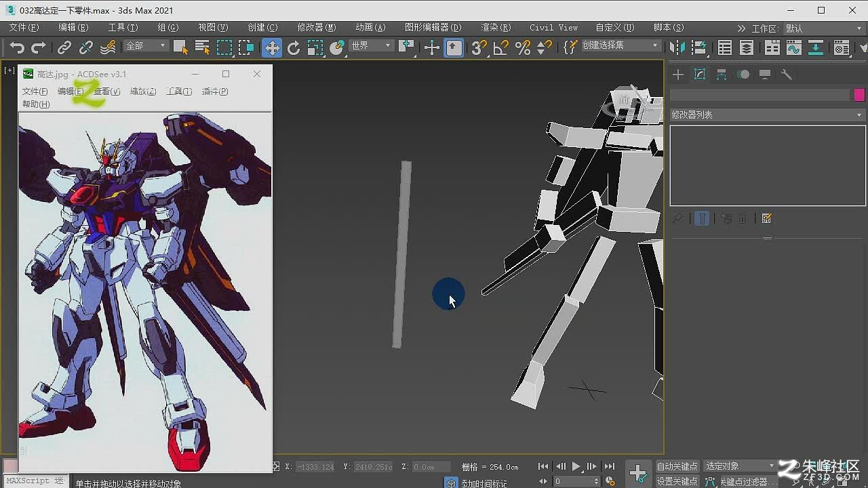
Task: Activate the Select and Rotate tool
Action: pyautogui.click(x=294, y=47)
